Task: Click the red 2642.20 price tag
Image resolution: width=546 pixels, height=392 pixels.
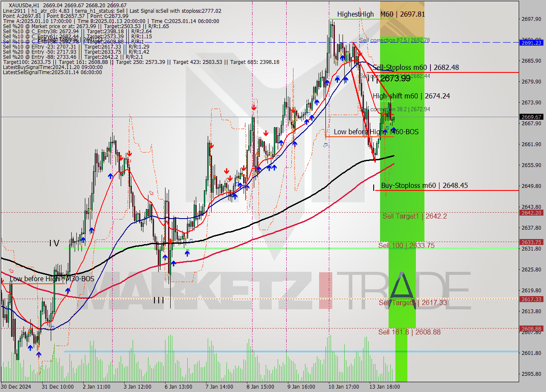Action: [x=531, y=213]
